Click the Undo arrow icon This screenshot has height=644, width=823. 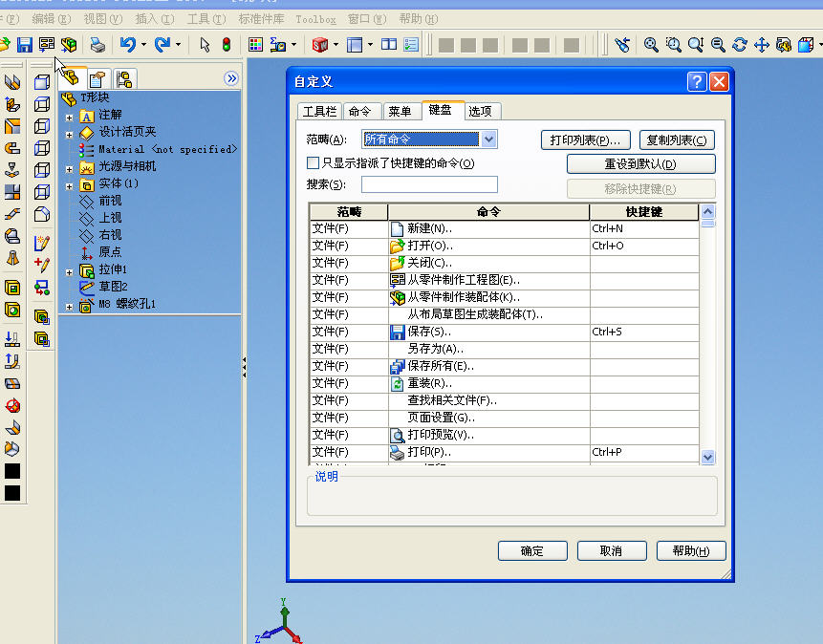pos(127,45)
